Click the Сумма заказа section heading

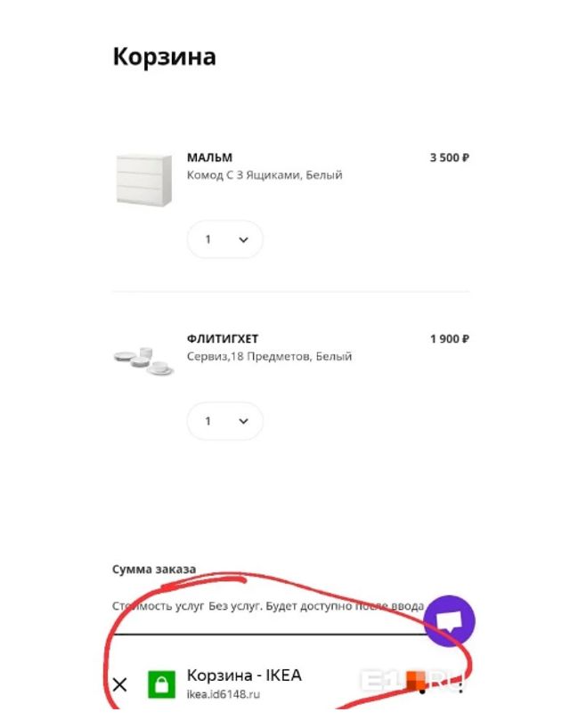pyautogui.click(x=154, y=569)
